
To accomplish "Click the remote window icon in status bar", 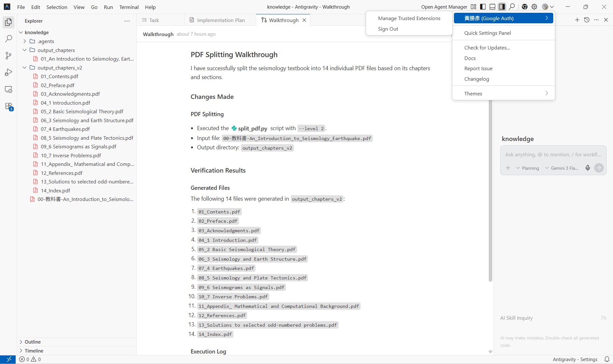I will pyautogui.click(x=9, y=360).
